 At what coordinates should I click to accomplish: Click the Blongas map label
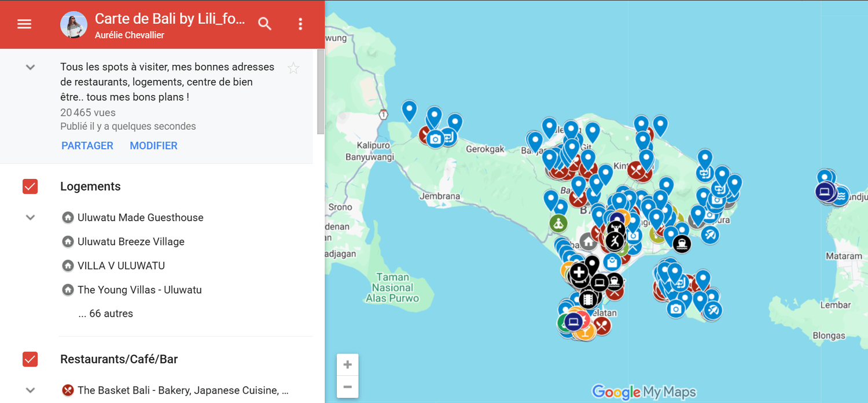[x=829, y=336]
